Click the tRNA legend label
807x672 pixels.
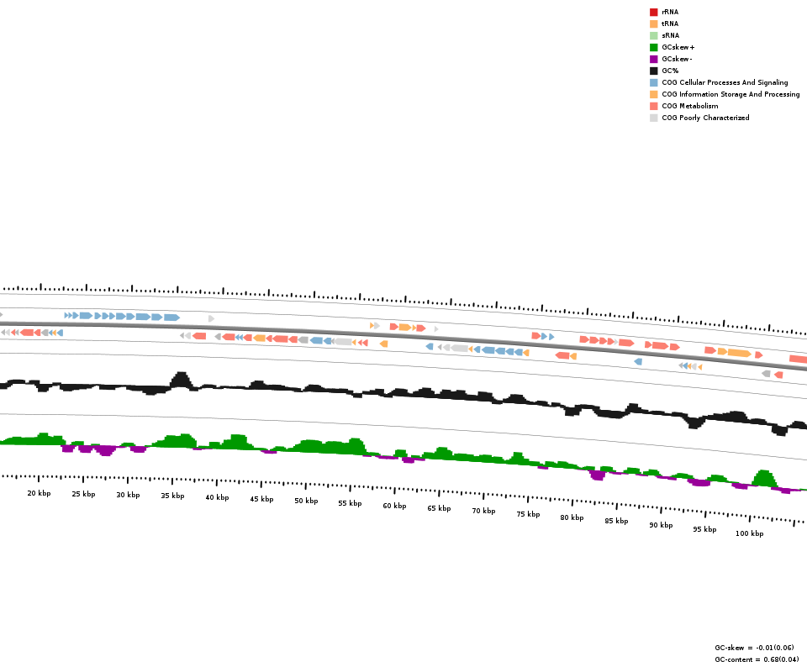[x=670, y=24]
